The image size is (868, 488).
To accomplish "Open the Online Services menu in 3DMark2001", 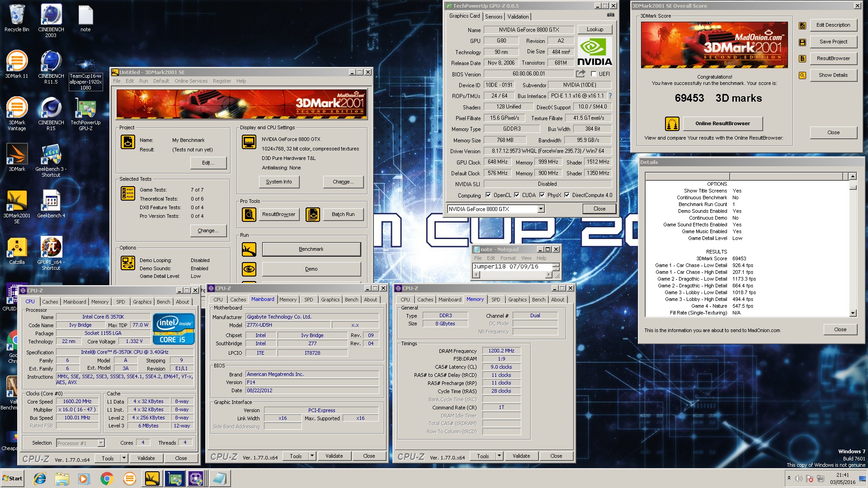I will (191, 81).
